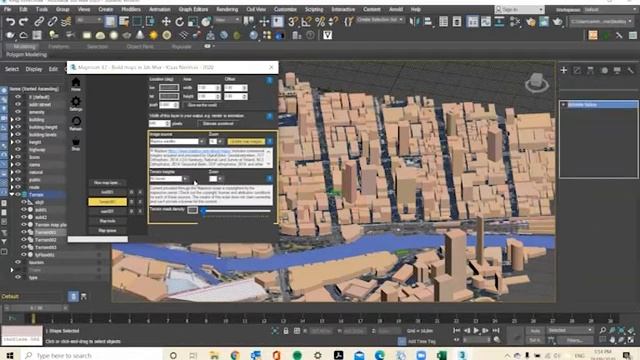Open the Customize menu
640x360 pixels.
click(285, 9)
